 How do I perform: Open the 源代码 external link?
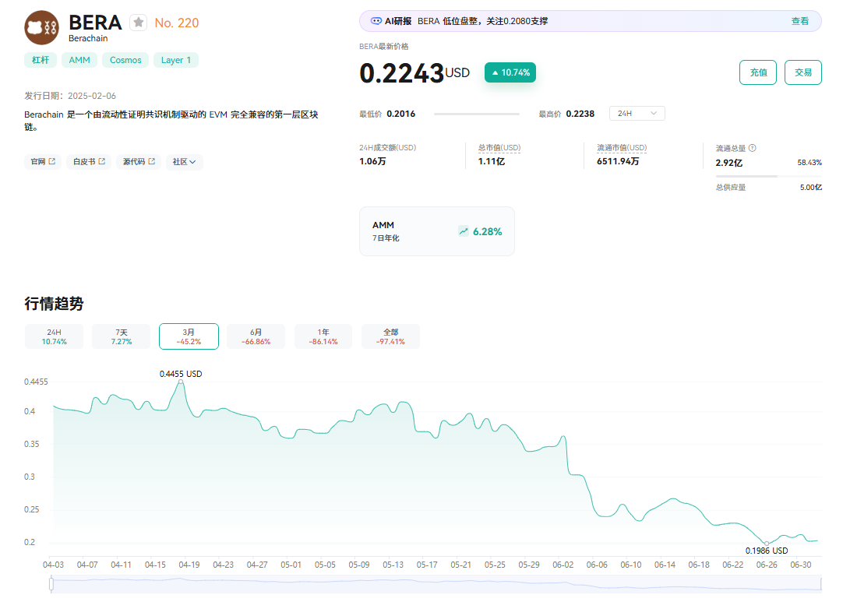(139, 162)
